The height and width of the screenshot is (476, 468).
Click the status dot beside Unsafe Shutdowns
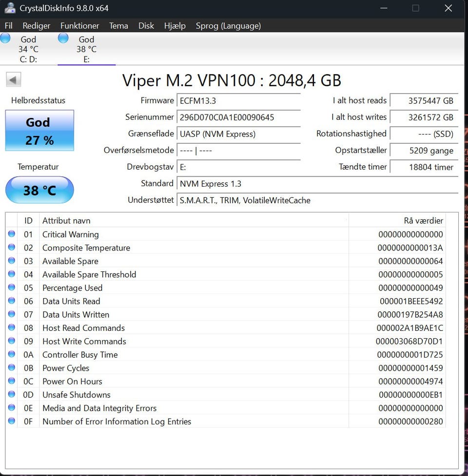(12, 394)
